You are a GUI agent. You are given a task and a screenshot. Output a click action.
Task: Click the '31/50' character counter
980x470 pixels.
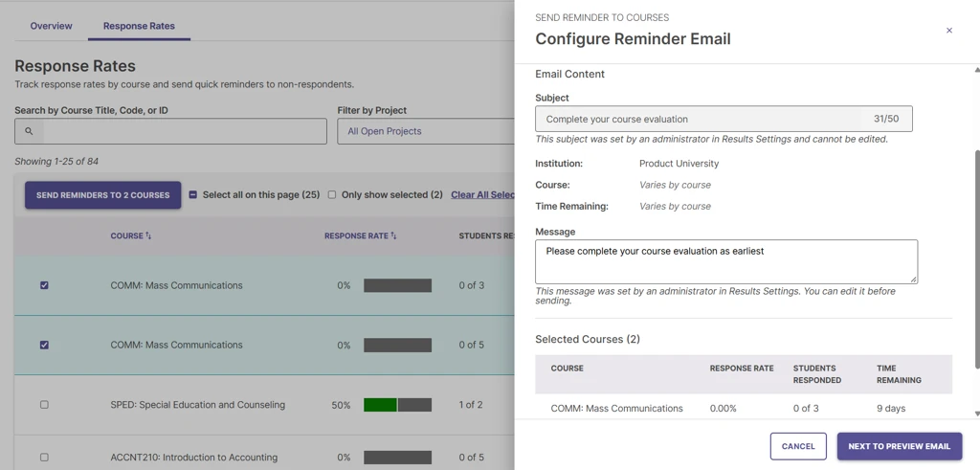(887, 119)
